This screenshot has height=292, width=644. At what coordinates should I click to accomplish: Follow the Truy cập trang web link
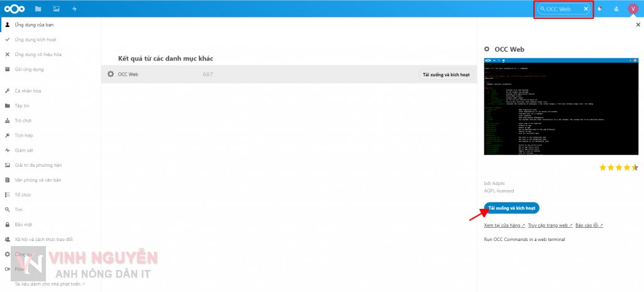pos(550,225)
